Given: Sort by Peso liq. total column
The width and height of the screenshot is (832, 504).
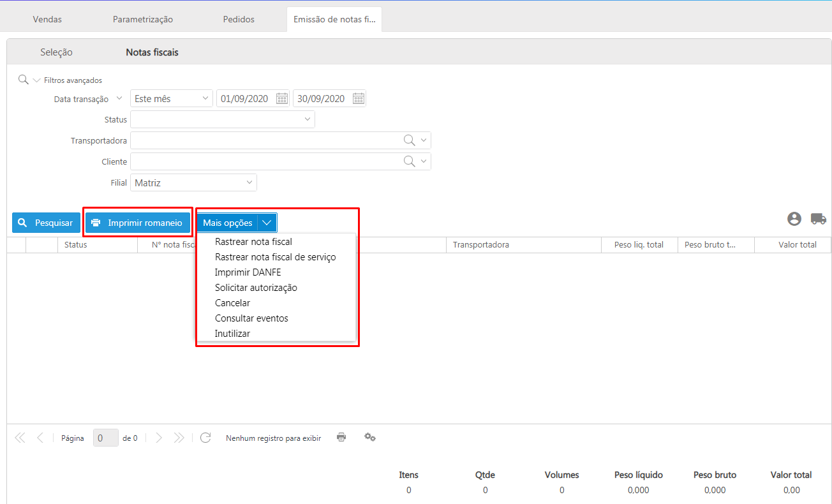Looking at the screenshot, I should point(639,244).
